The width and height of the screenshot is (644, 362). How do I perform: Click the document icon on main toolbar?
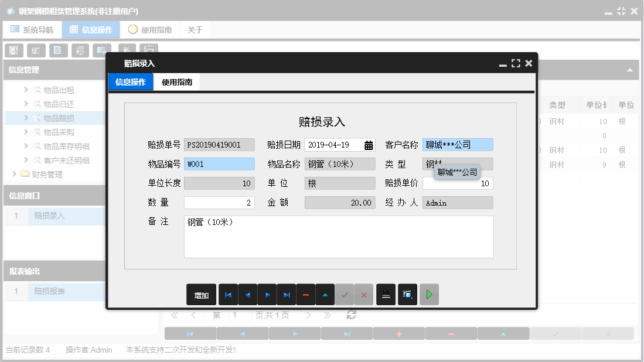tap(57, 50)
